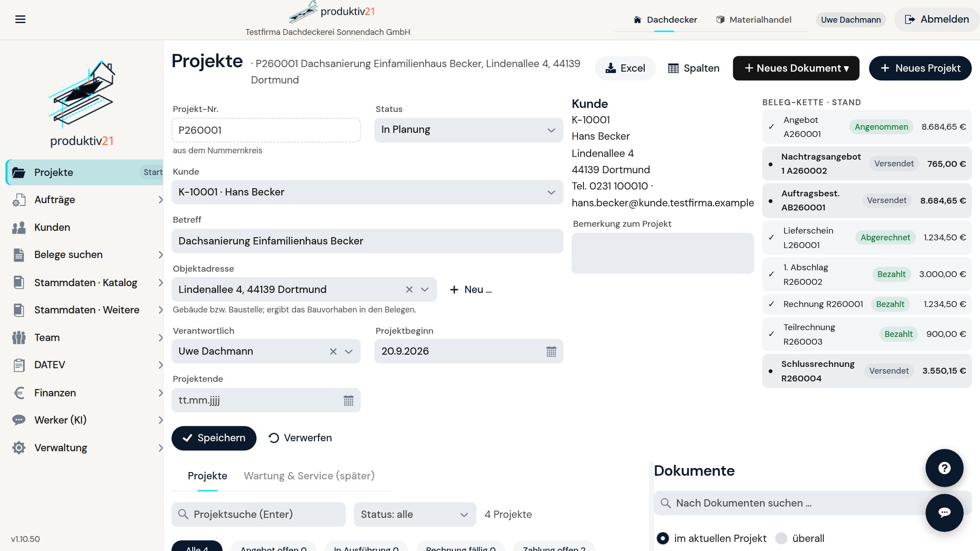Open the Projektende calendar icon
The width and height of the screenshot is (980, 551).
[348, 400]
